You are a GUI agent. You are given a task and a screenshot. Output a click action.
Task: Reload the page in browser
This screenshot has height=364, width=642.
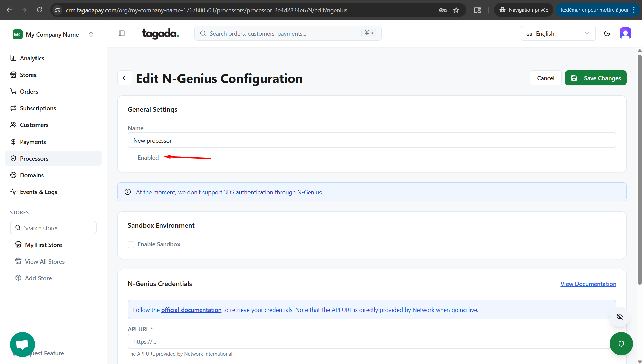pos(39,10)
